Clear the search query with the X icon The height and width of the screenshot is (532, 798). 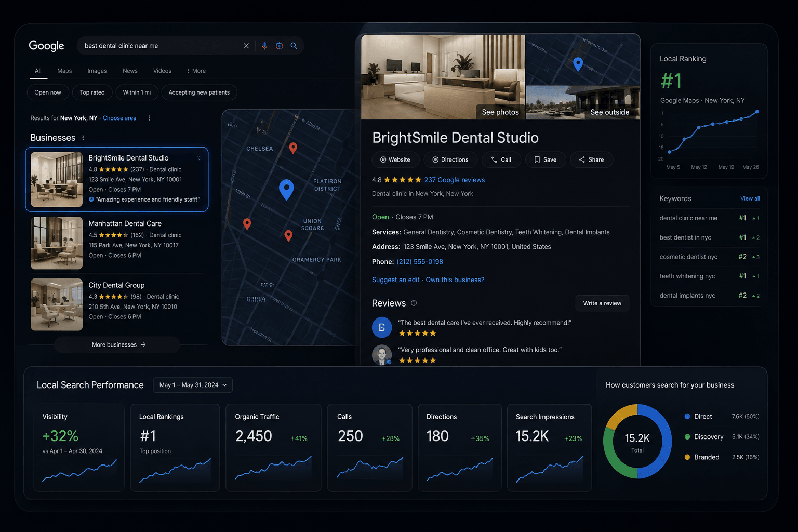click(x=246, y=46)
